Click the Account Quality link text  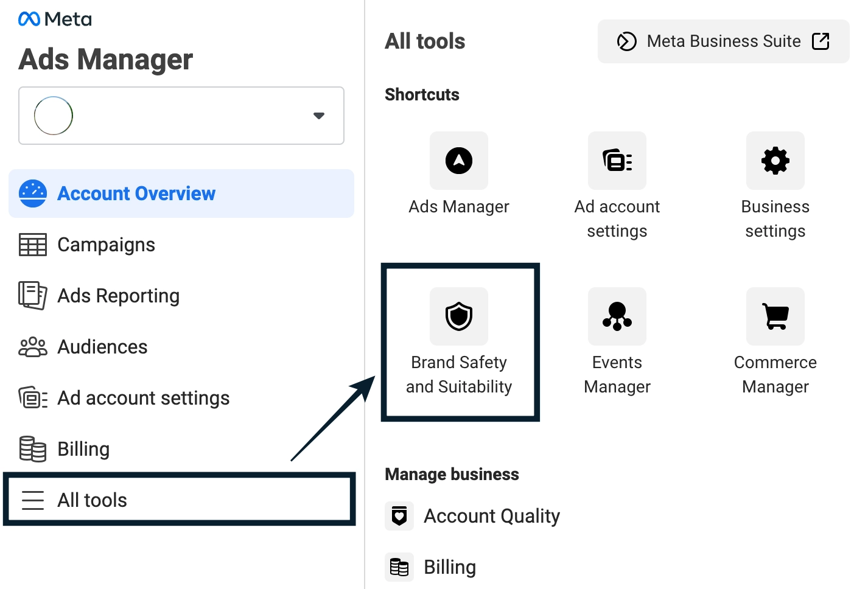tap(492, 516)
